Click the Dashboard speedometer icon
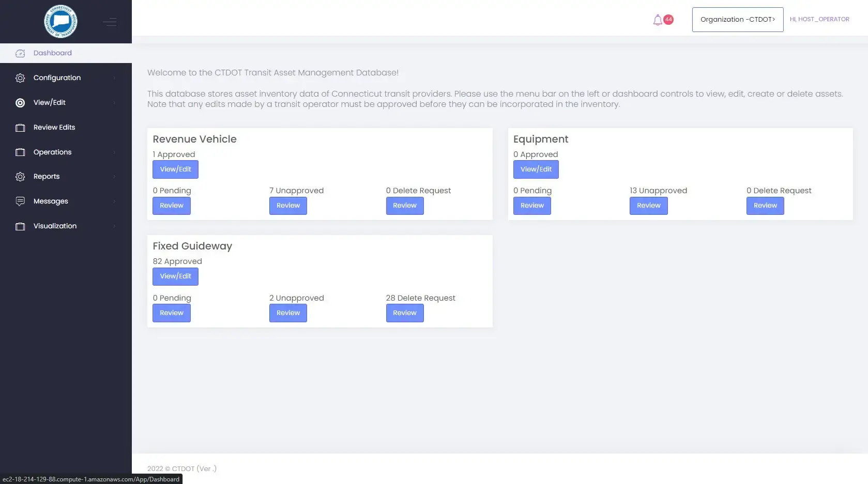Image resolution: width=868 pixels, height=484 pixels. (x=20, y=53)
